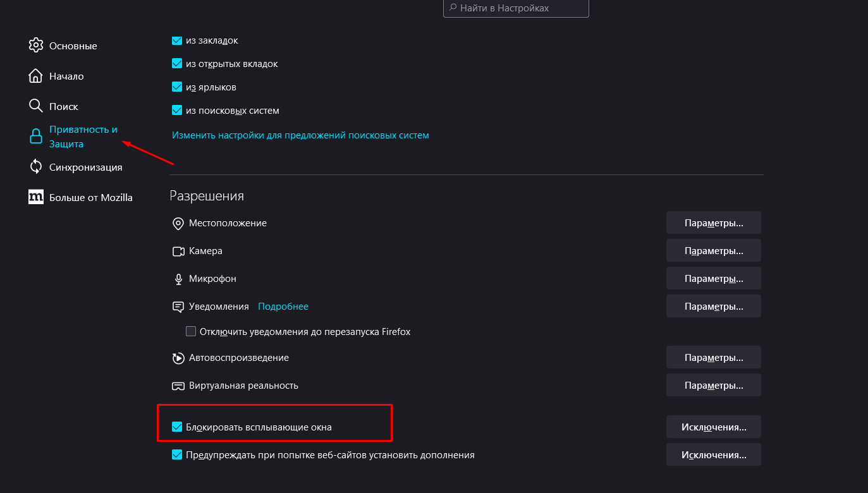Click the home icon for Начало
Viewport: 868px width, 493px height.
tap(36, 76)
